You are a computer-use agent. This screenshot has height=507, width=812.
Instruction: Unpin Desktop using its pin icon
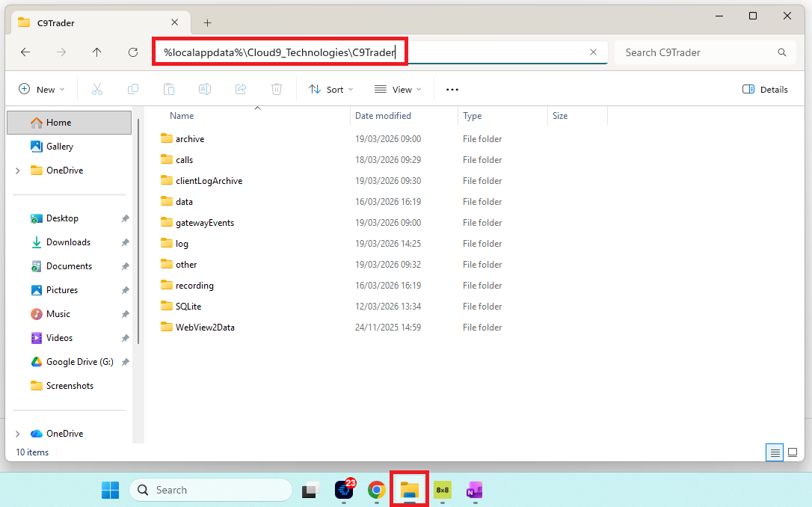[x=126, y=218]
